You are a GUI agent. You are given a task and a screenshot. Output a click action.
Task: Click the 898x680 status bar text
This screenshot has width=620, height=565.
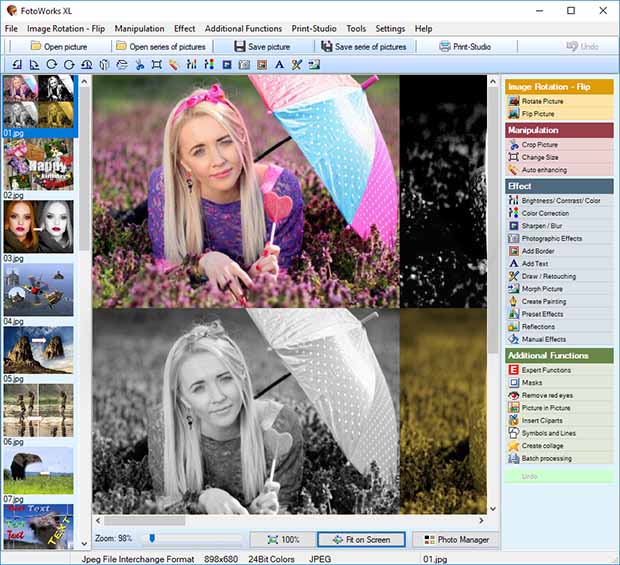coord(221,559)
